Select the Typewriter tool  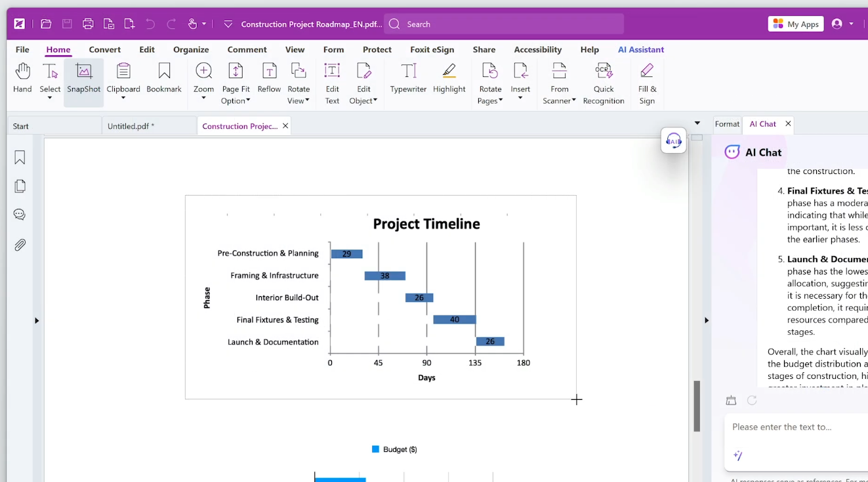pos(408,78)
